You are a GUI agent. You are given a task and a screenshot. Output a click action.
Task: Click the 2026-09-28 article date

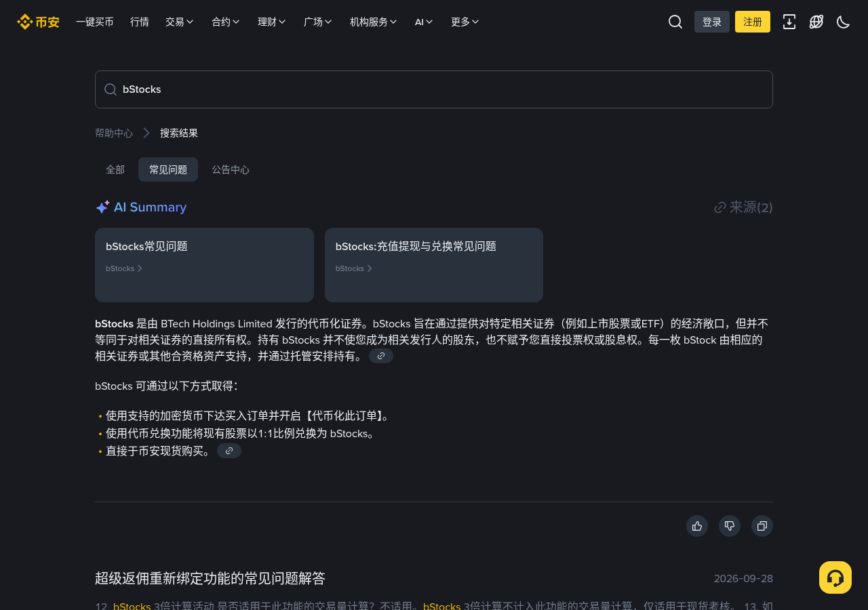coord(743,579)
